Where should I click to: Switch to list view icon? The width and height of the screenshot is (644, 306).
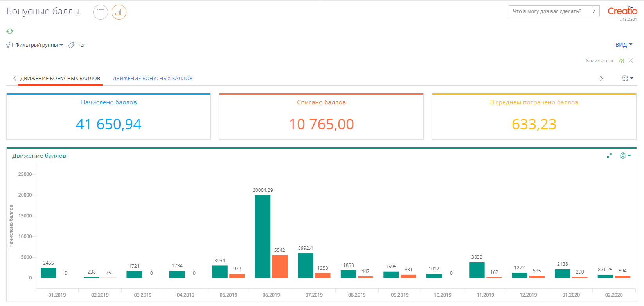pos(101,12)
